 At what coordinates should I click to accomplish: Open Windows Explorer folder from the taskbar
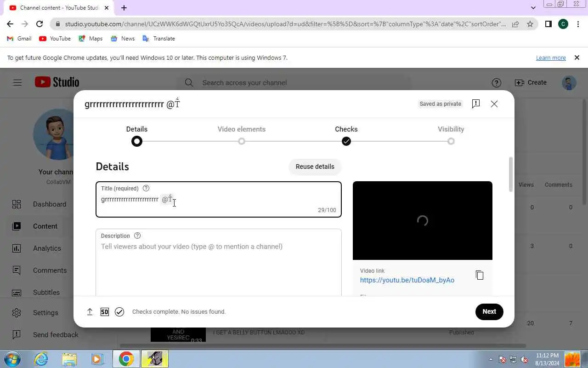click(x=69, y=359)
